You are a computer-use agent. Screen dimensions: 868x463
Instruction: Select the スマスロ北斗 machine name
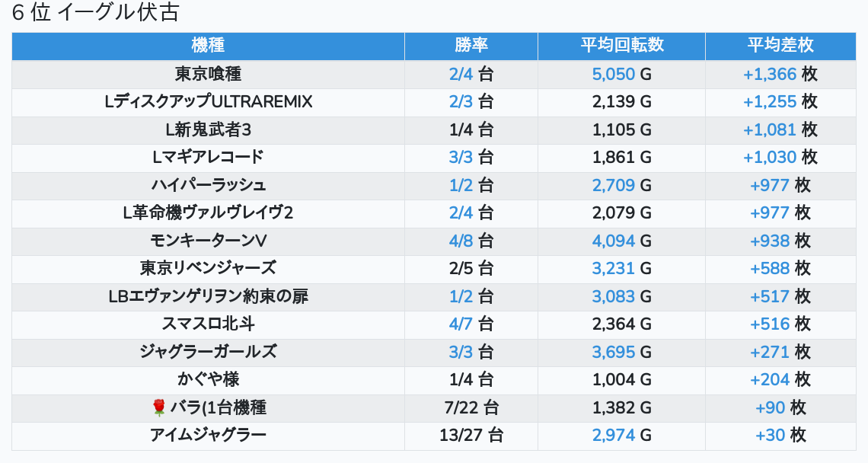(208, 324)
